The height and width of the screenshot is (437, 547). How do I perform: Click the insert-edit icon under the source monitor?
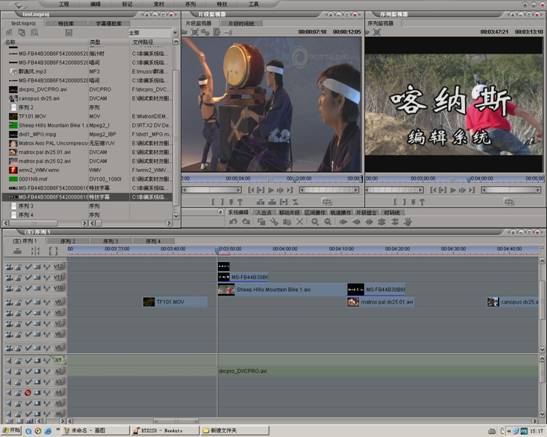[x=260, y=202]
